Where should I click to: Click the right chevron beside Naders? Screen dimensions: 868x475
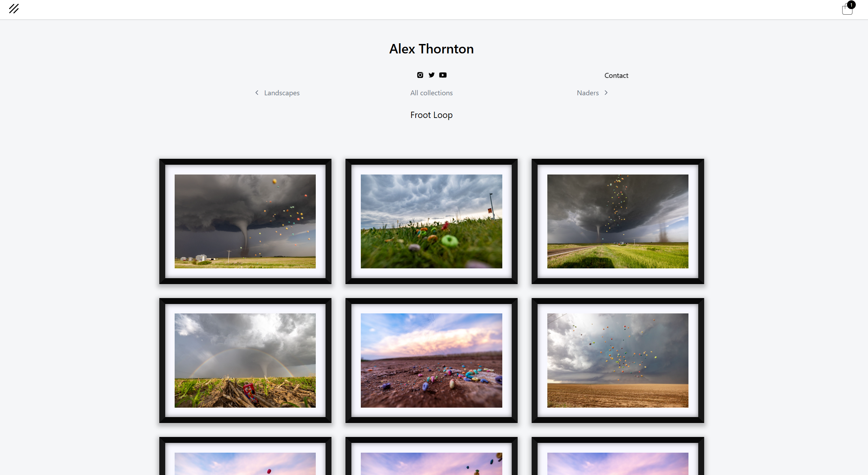606,92
